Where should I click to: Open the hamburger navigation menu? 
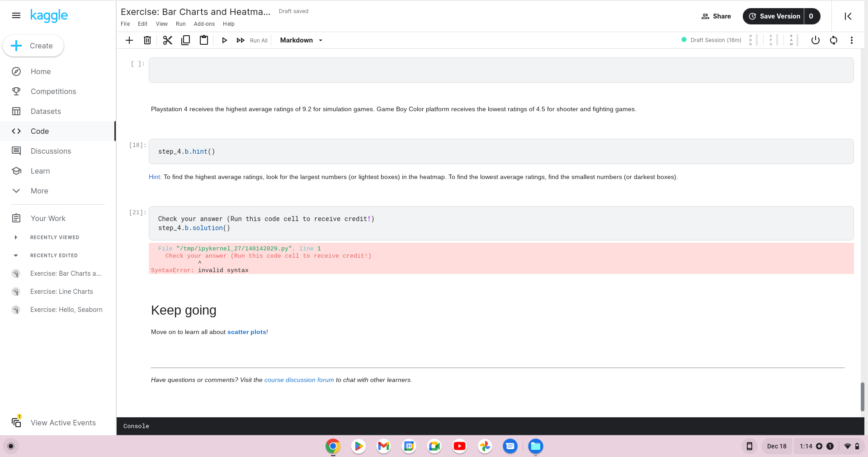pyautogui.click(x=16, y=15)
